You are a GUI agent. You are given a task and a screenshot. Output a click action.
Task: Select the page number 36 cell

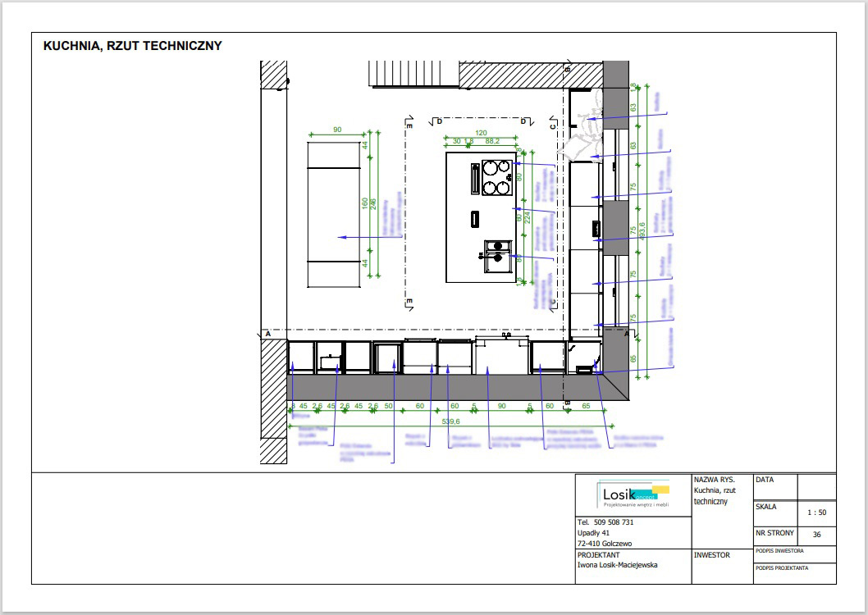point(816,535)
